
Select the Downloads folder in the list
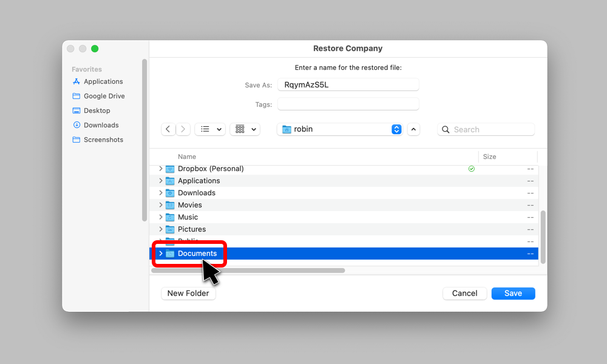(344, 193)
